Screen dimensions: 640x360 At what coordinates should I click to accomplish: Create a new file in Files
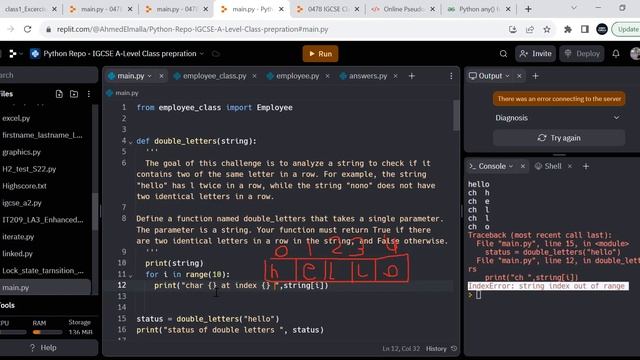pos(59,94)
